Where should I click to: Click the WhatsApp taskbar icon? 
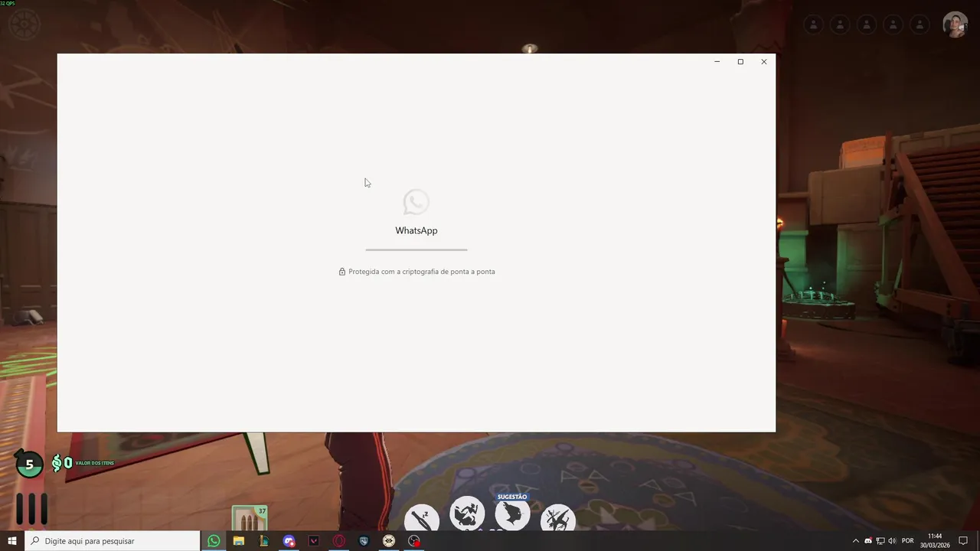click(x=214, y=541)
